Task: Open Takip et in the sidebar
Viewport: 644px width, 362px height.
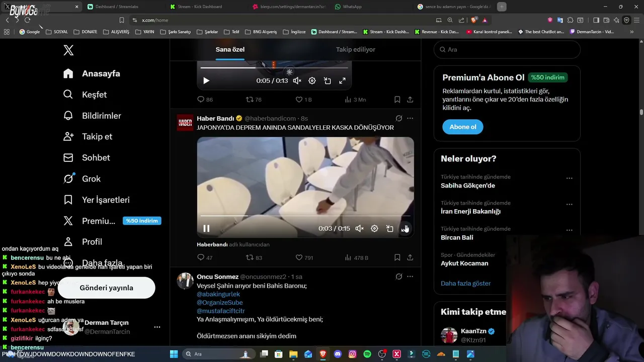Action: [88, 136]
